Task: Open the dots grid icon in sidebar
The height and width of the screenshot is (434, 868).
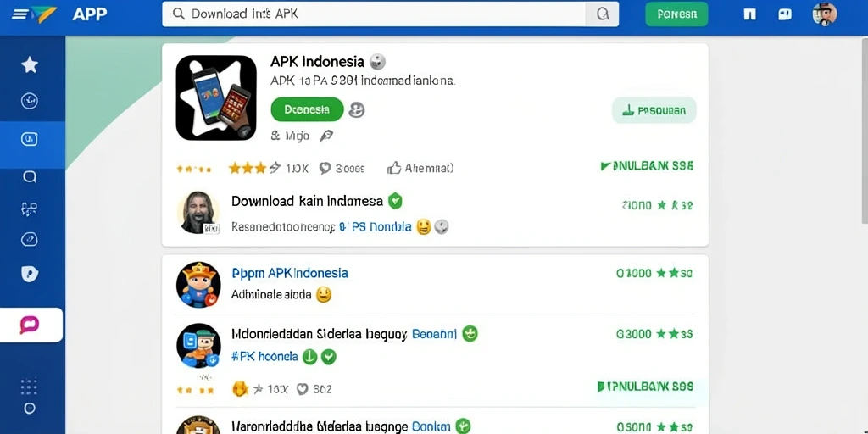Action: 30,387
